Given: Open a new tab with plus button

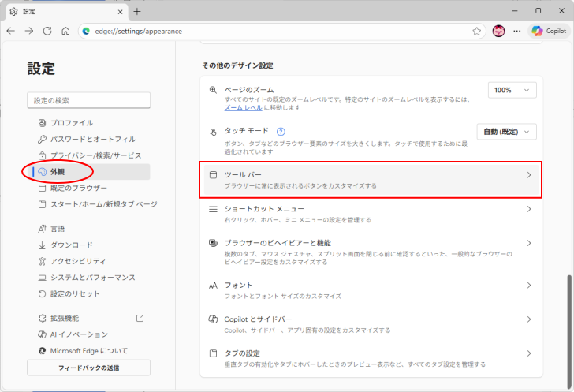Looking at the screenshot, I should point(137,12).
